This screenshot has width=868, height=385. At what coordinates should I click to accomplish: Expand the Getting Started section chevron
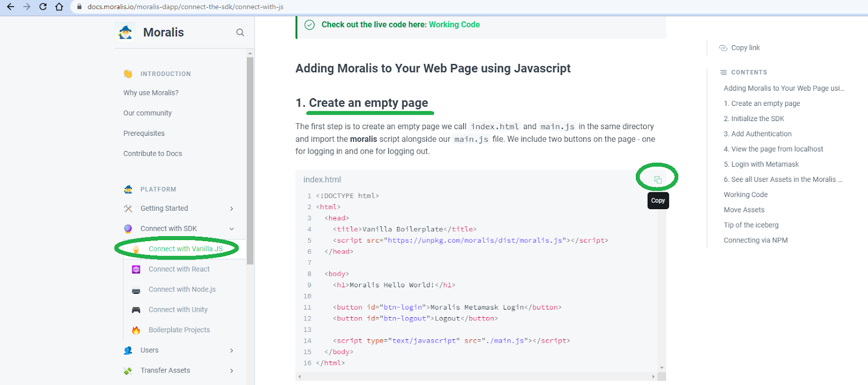click(232, 209)
